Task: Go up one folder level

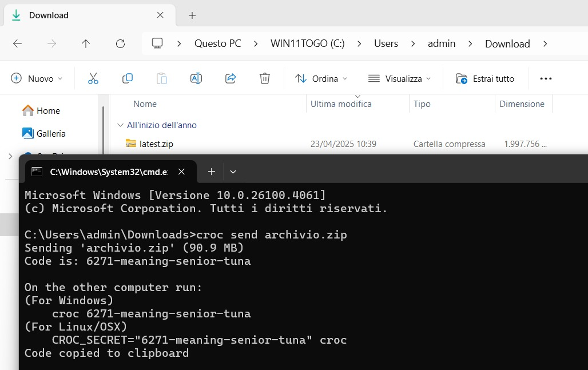Action: click(86, 43)
